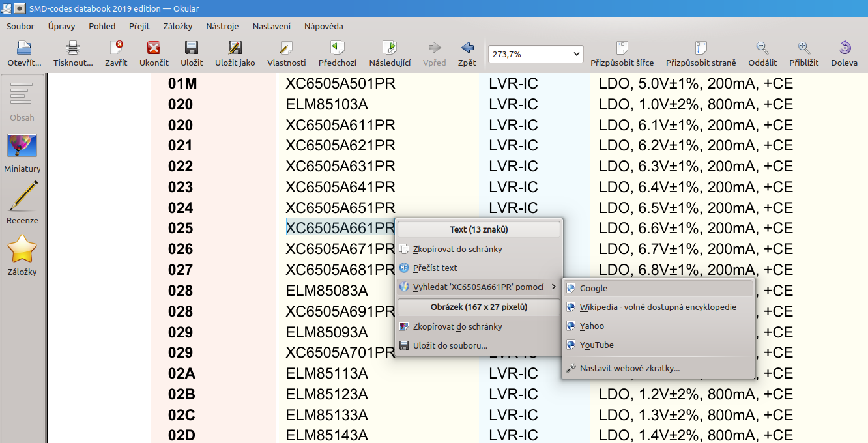Click the ELM85103A part number in document
This screenshot has width=868, height=443.
pyautogui.click(x=326, y=104)
